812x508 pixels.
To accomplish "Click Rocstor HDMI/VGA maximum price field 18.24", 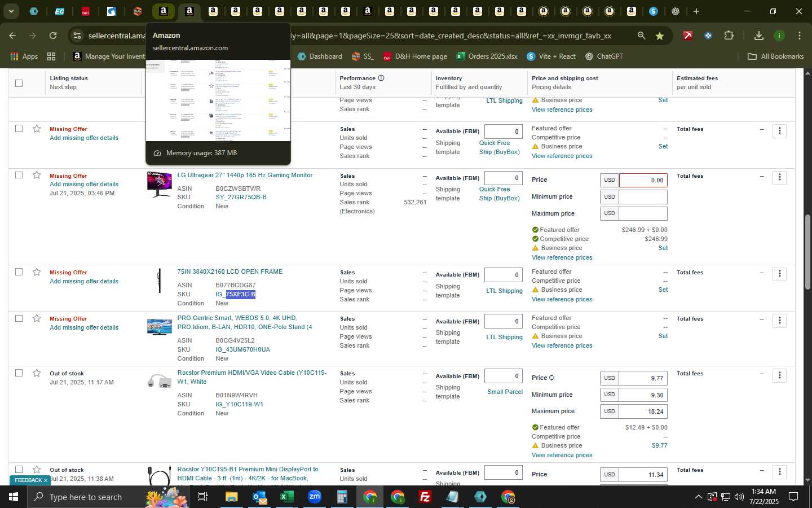I will click(643, 411).
